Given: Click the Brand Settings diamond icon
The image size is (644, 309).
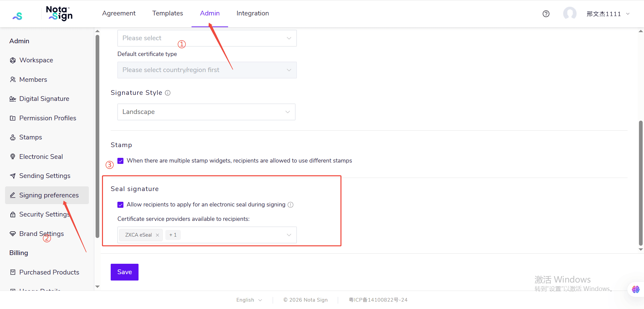Looking at the screenshot, I should pos(13,234).
